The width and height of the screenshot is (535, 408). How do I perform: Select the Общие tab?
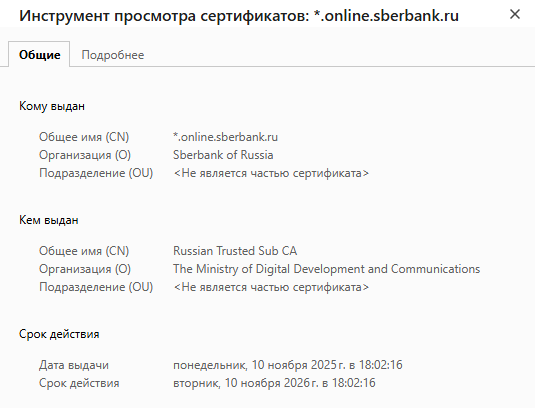click(x=40, y=55)
